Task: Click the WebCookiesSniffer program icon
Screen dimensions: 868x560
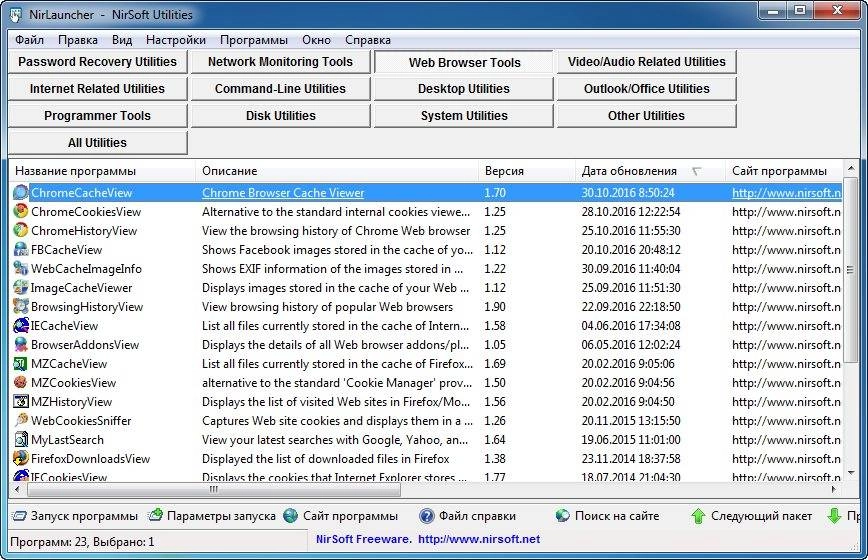Action: (20, 421)
